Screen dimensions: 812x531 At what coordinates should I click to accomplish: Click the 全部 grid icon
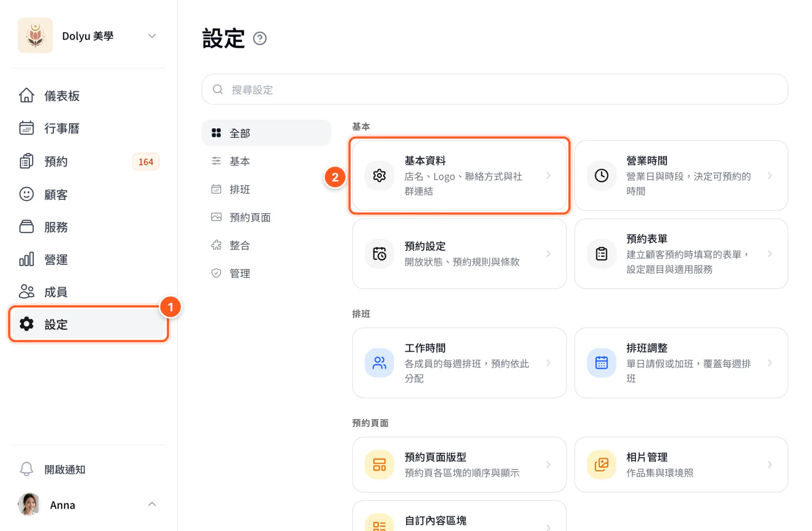click(x=216, y=133)
